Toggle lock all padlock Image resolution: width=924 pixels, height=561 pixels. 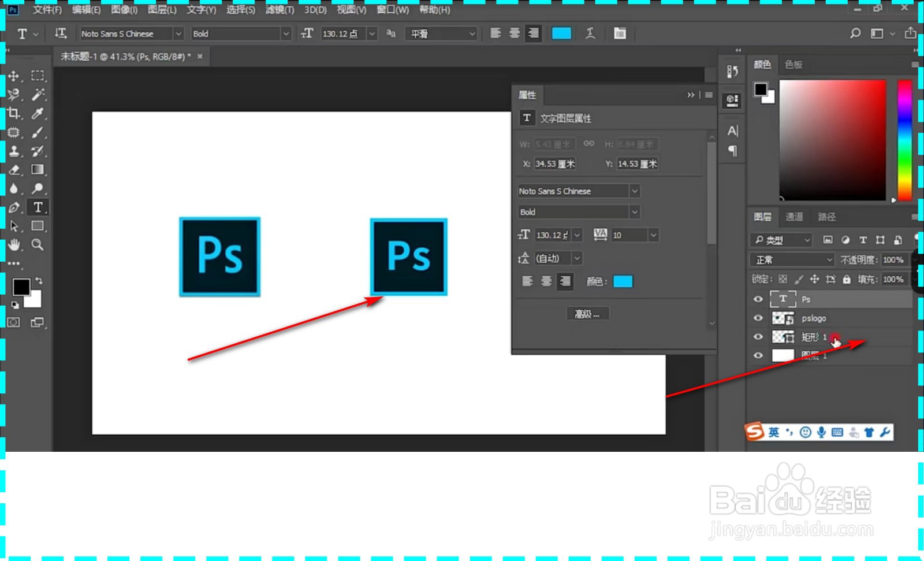point(847,279)
